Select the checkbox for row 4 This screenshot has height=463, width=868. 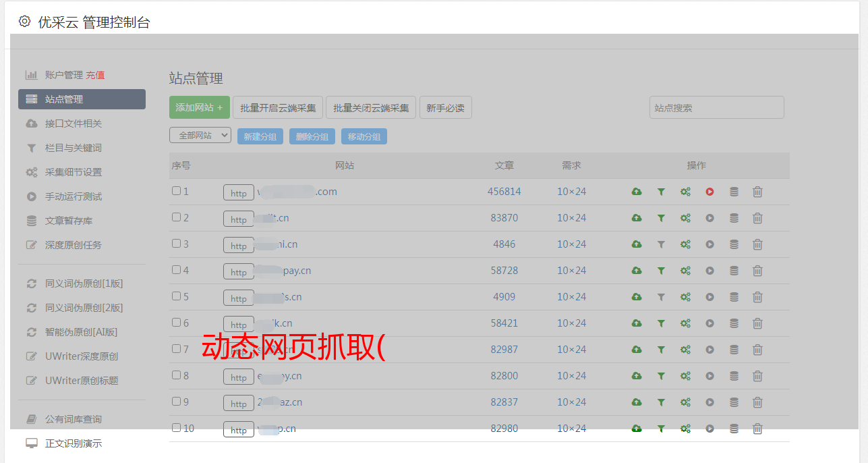click(176, 270)
